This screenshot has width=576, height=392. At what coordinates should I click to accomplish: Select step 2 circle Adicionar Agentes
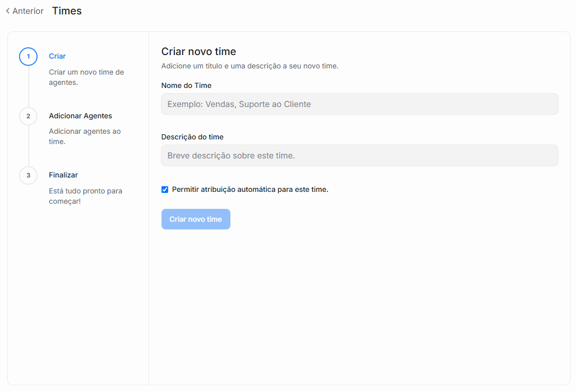28,116
